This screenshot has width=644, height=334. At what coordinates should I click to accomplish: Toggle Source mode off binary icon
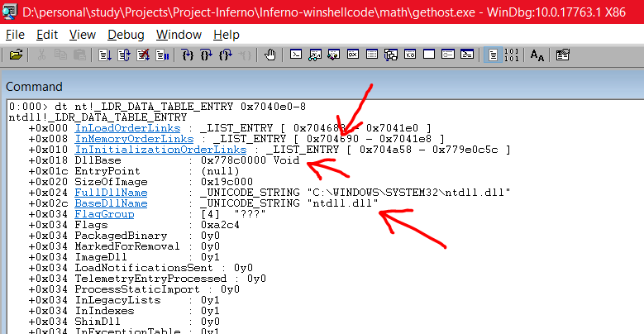pyautogui.click(x=512, y=55)
